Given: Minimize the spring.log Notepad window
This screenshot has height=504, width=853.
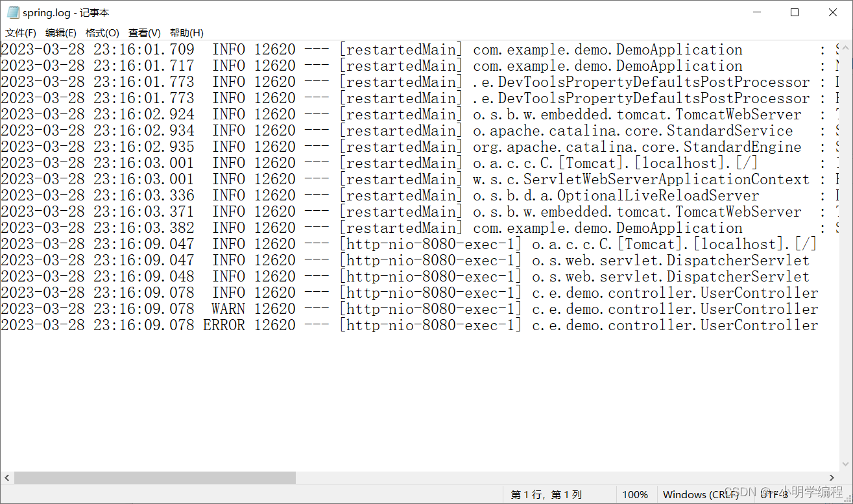Looking at the screenshot, I should click(x=757, y=12).
